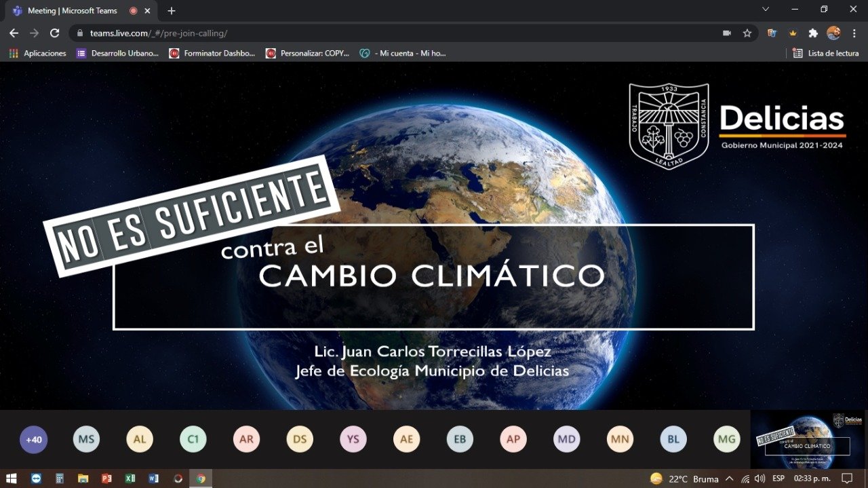Select the shared presentation thumbnail preview

click(x=808, y=440)
